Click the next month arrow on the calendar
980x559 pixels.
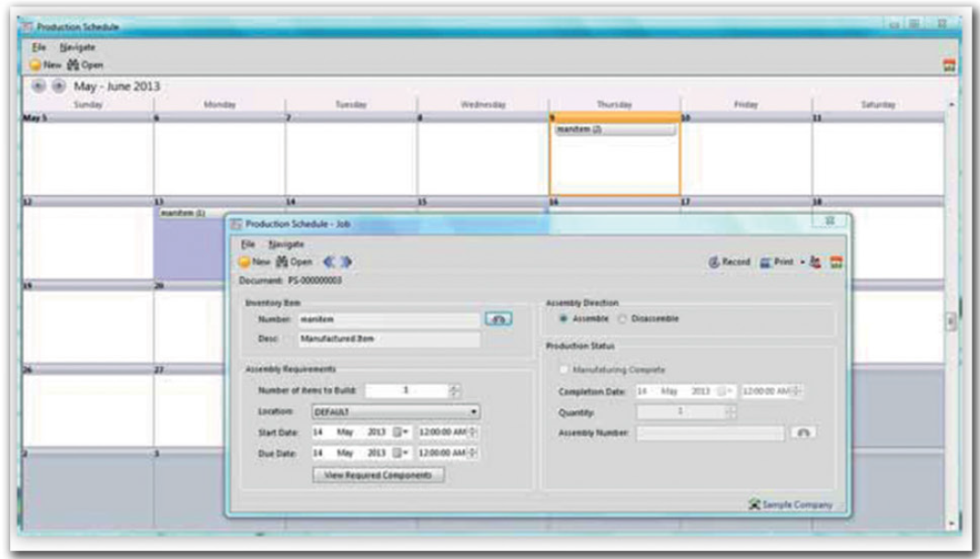click(57, 86)
